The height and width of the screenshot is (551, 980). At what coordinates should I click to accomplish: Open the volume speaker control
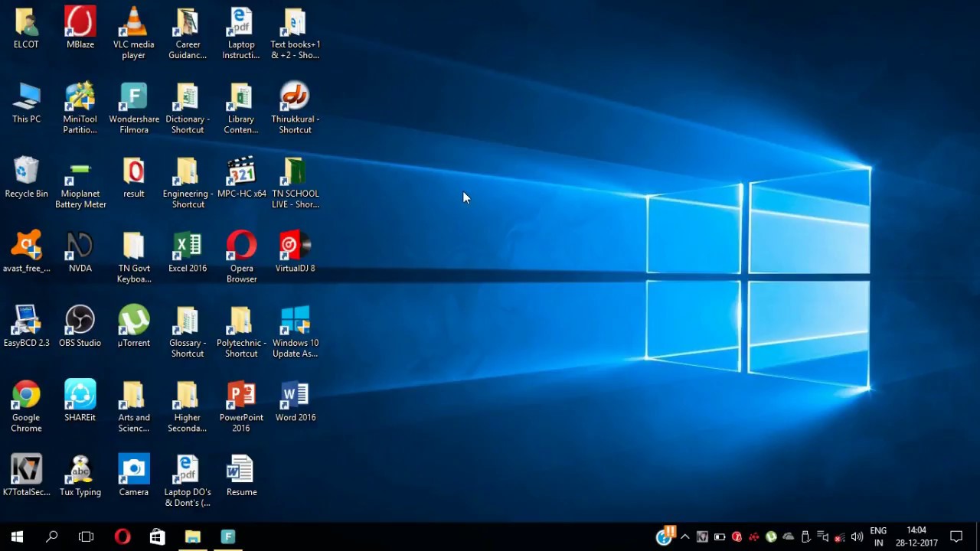857,536
